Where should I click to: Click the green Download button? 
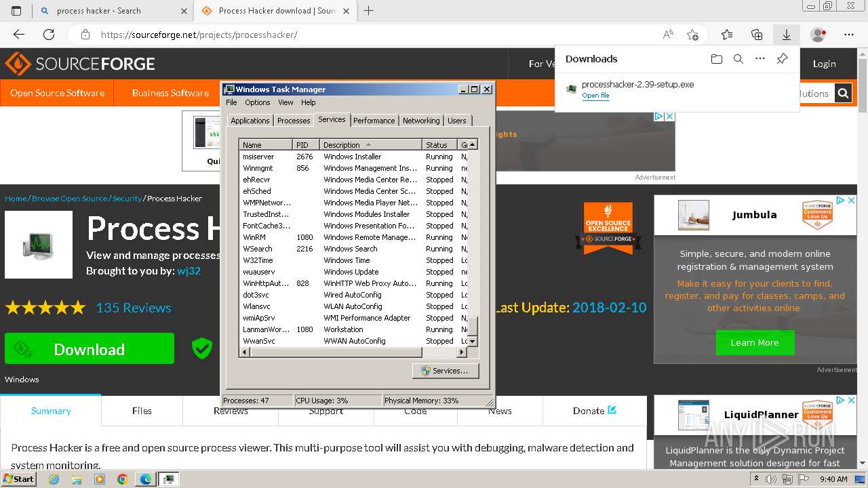point(90,349)
